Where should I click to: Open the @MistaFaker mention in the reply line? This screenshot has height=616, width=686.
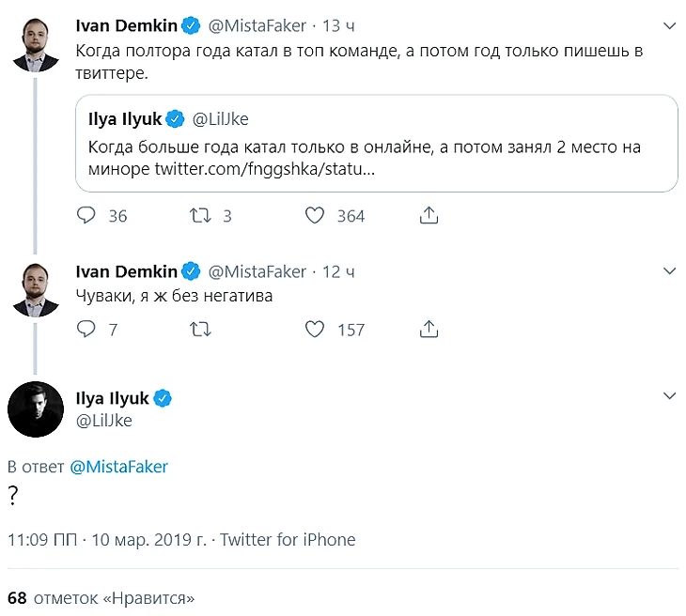[x=118, y=467]
